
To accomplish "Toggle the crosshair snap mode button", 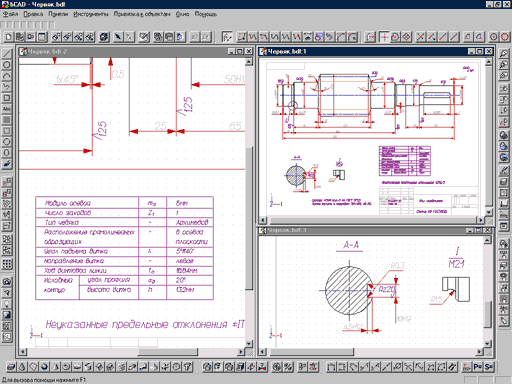I will 384,37.
